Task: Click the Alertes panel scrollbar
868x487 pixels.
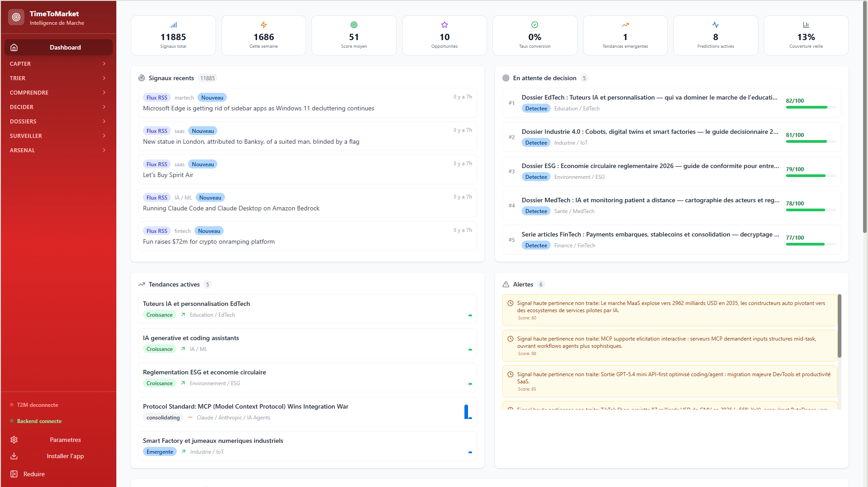Action: pyautogui.click(x=840, y=326)
